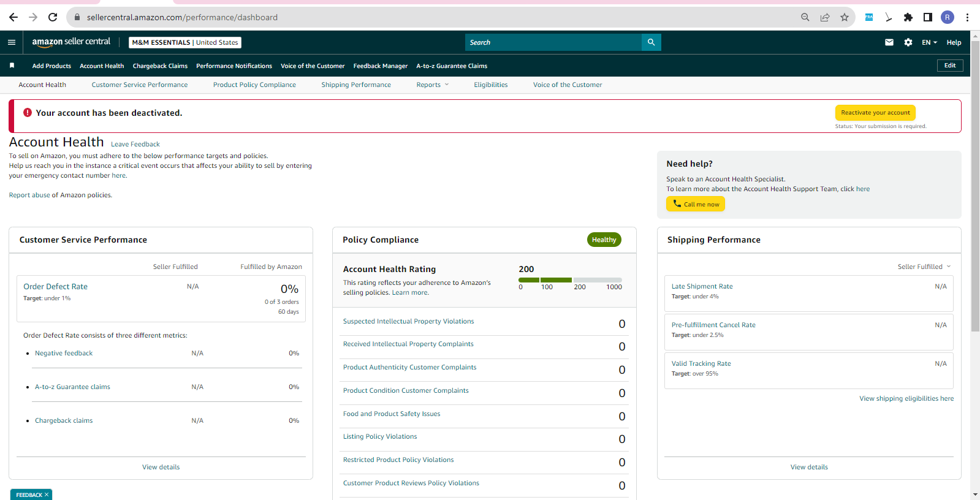Open the browser three-dot menu
The height and width of the screenshot is (500, 980).
[967, 17]
